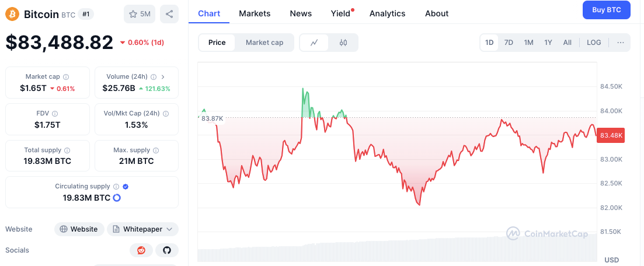This screenshot has width=644, height=266.
Task: Click the $1.75T FDV value
Action: point(47,125)
